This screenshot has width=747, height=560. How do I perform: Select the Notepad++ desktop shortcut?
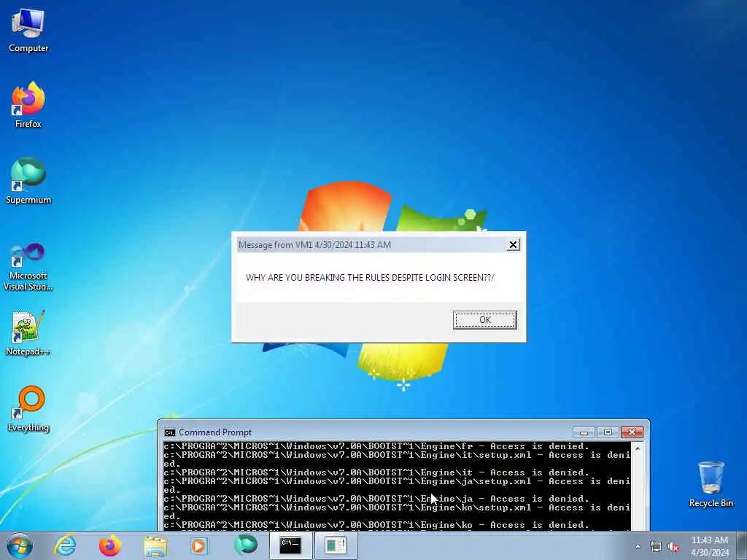[28, 332]
